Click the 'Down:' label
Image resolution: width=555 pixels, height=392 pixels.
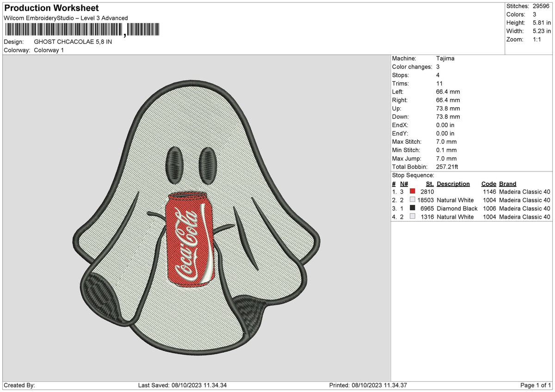(x=401, y=116)
